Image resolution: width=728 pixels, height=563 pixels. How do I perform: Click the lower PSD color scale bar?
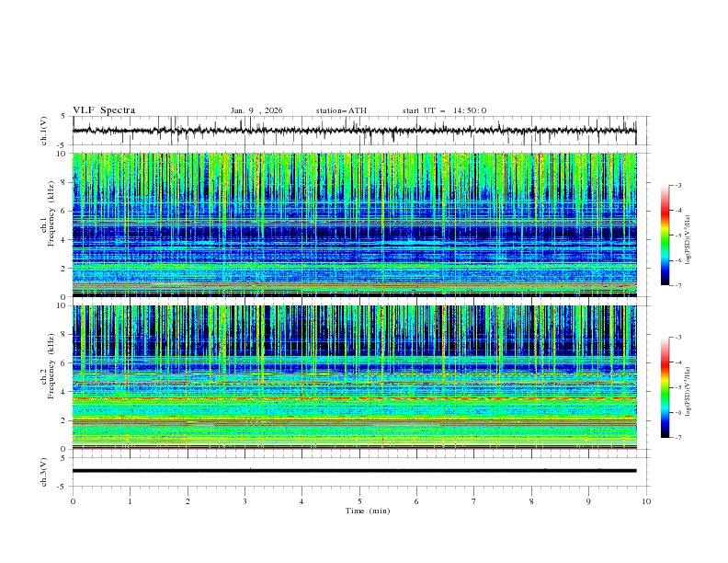pyautogui.click(x=665, y=387)
